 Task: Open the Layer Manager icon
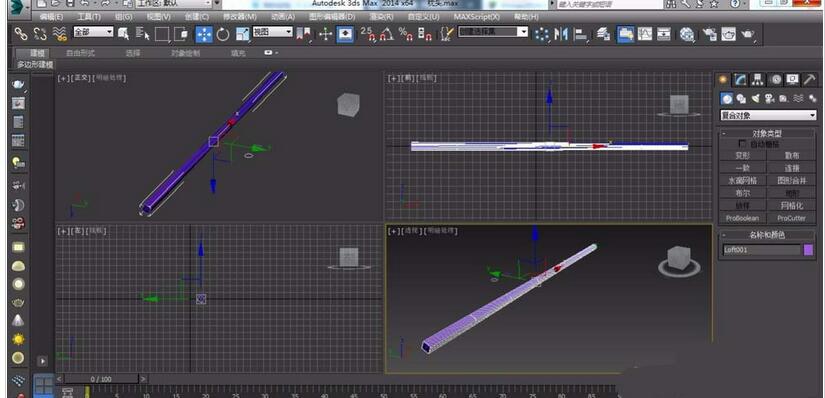tap(603, 35)
